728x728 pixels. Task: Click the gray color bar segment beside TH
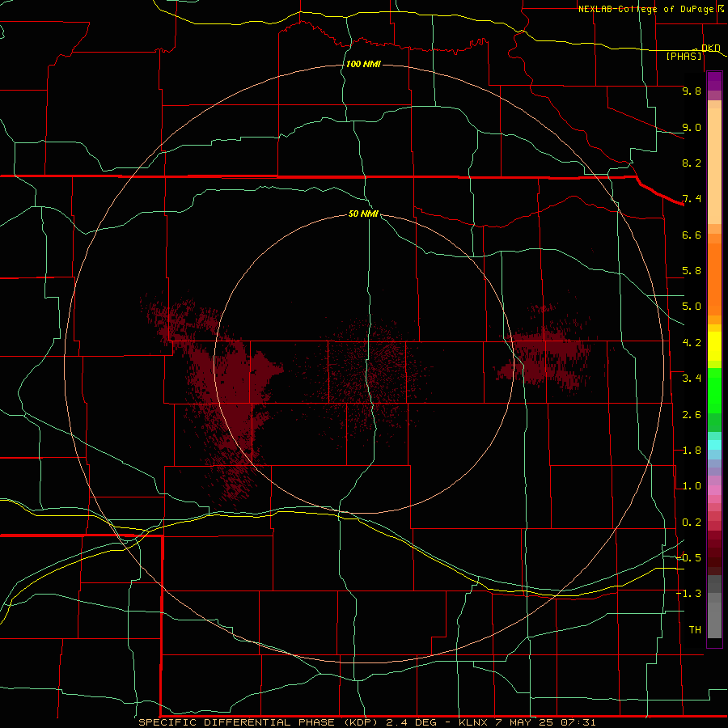click(x=714, y=620)
